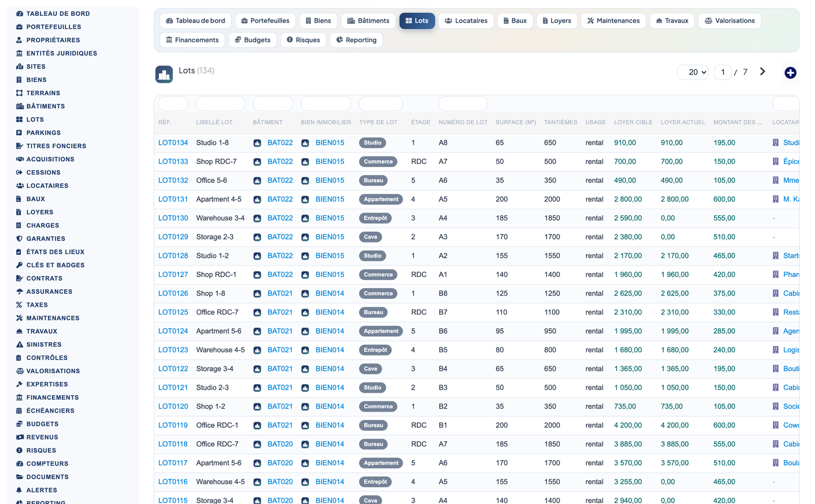Image resolution: width=815 pixels, height=504 pixels.
Task: Click the Cessions sidebar icon
Action: click(x=20, y=173)
